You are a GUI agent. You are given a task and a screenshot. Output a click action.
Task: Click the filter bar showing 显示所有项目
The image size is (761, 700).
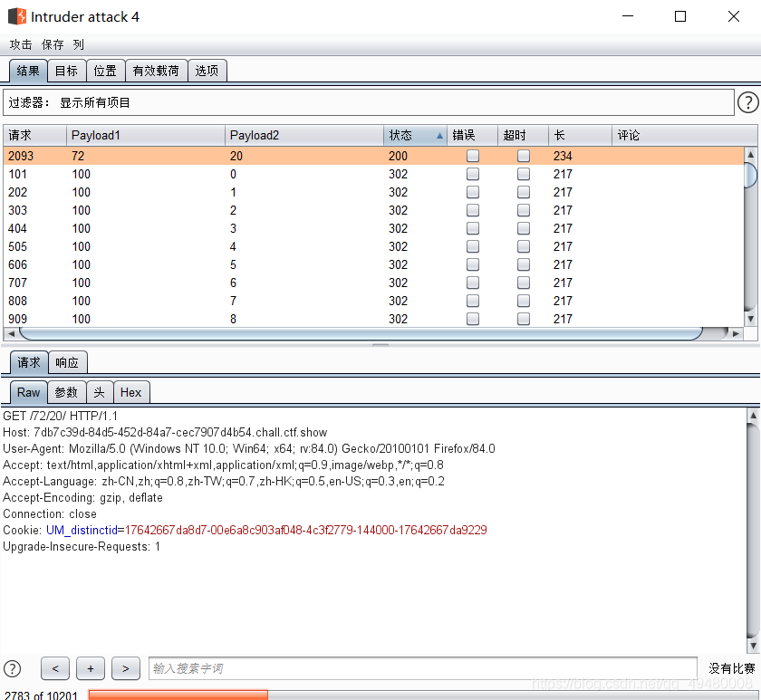point(369,102)
